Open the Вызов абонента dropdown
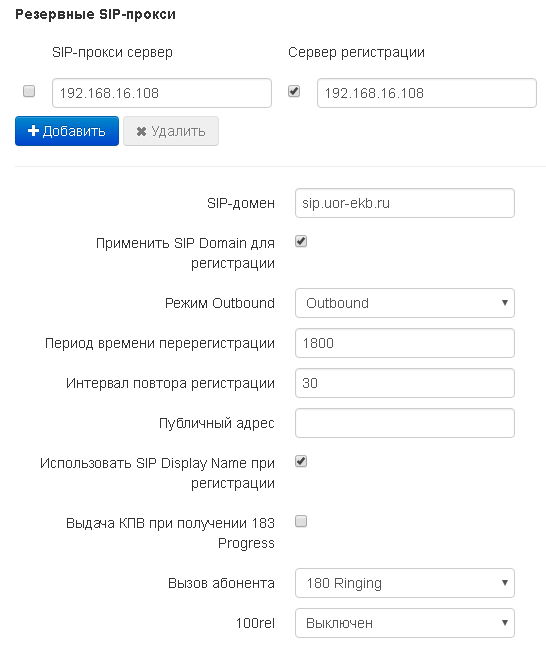The height and width of the screenshot is (650, 546). tap(405, 583)
